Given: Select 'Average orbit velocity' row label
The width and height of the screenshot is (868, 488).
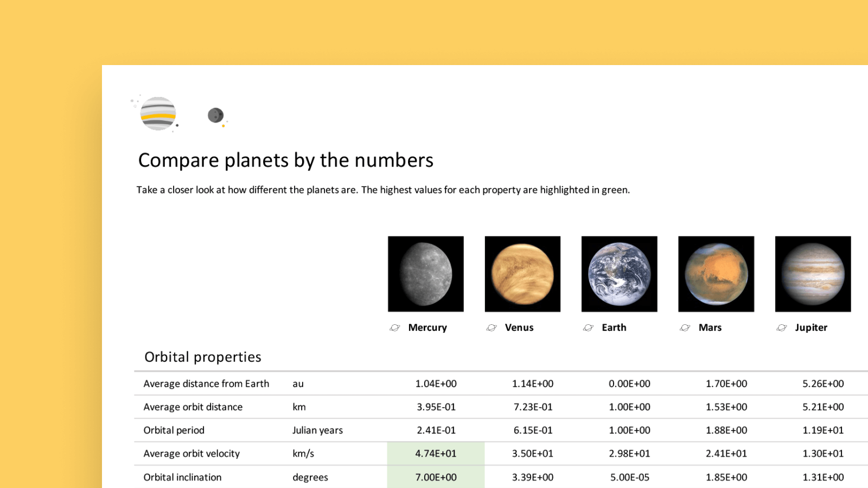Looking at the screenshot, I should pyautogui.click(x=192, y=453).
